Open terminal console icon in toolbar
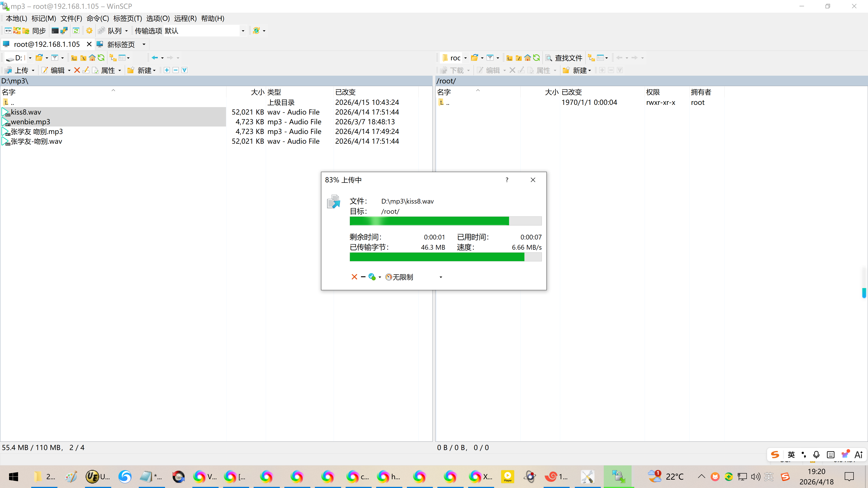This screenshot has height=488, width=868. (55, 31)
